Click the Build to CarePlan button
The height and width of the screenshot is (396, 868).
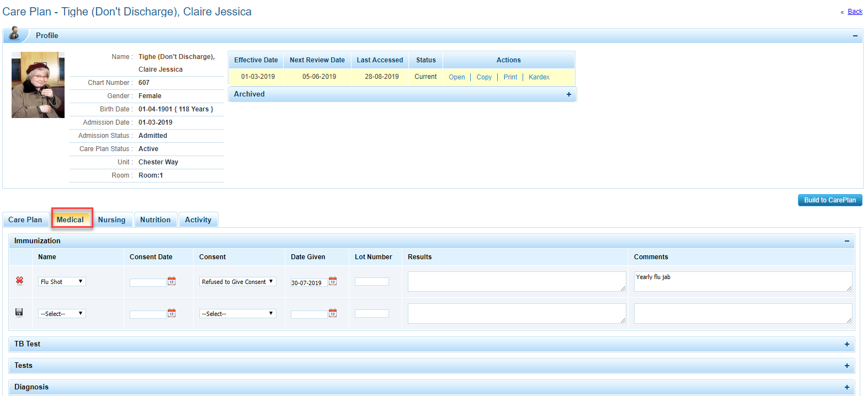(829, 200)
